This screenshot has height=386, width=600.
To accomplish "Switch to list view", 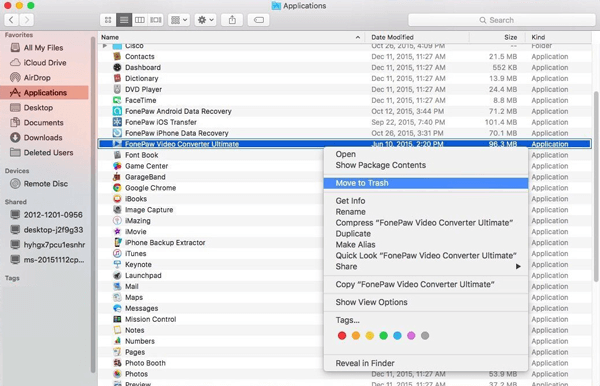I will pyautogui.click(x=124, y=20).
